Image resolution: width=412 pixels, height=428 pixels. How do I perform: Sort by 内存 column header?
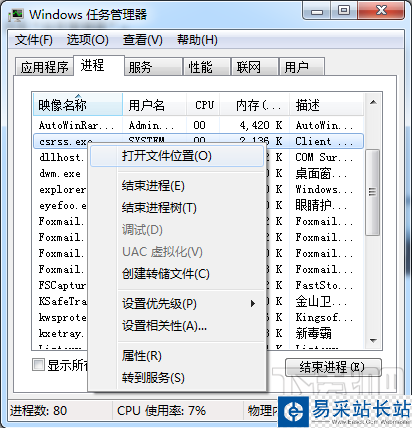click(254, 105)
